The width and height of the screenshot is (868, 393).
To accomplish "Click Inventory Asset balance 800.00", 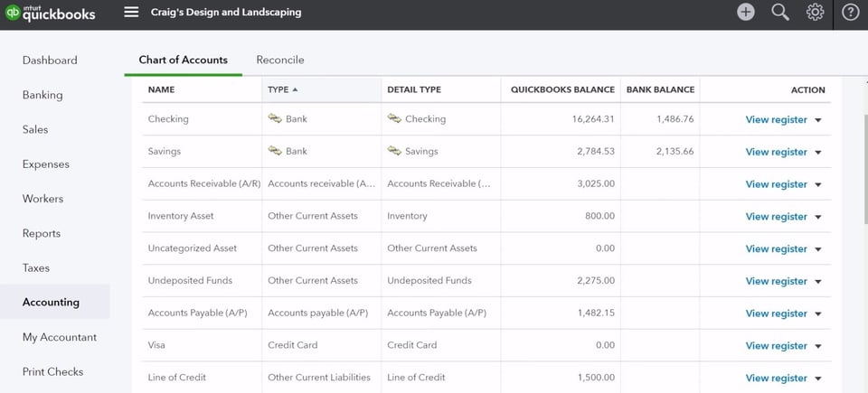I will click(x=600, y=216).
